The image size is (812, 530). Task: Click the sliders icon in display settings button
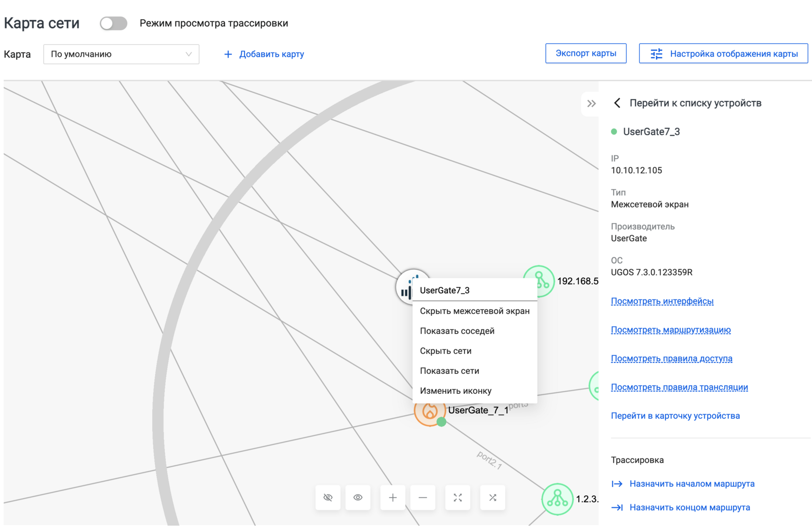(x=656, y=54)
